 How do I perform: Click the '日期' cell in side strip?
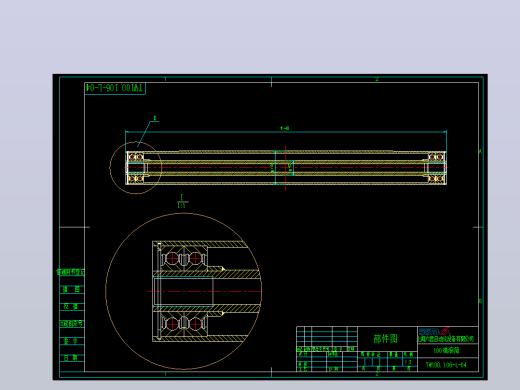click(x=72, y=358)
